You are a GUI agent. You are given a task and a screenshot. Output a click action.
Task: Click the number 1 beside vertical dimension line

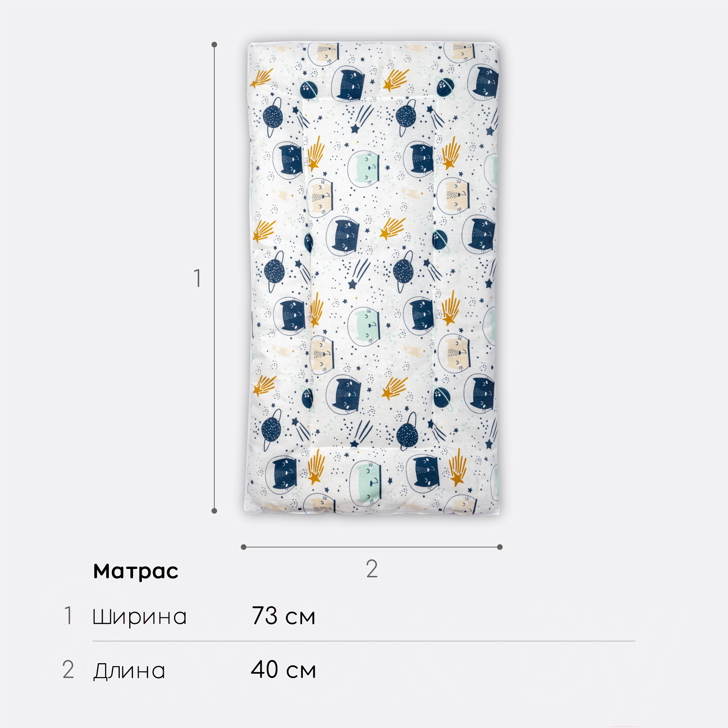tap(197, 278)
